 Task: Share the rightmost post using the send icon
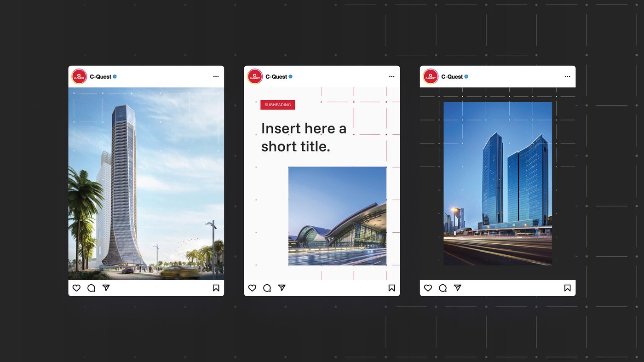[x=457, y=287]
